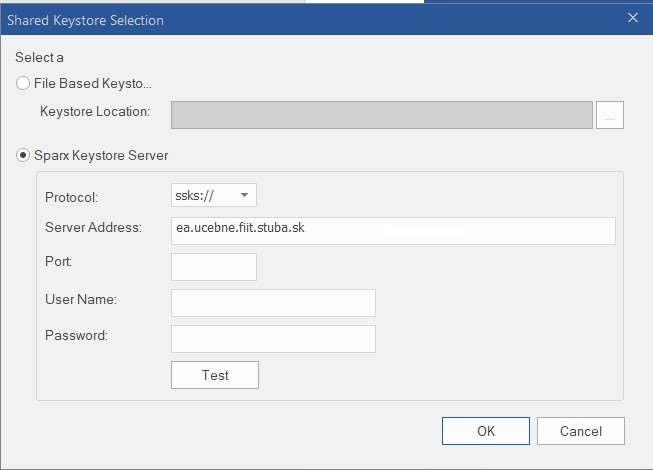Click the grayed Keystore Location field
The height and width of the screenshot is (470, 653).
pos(382,115)
